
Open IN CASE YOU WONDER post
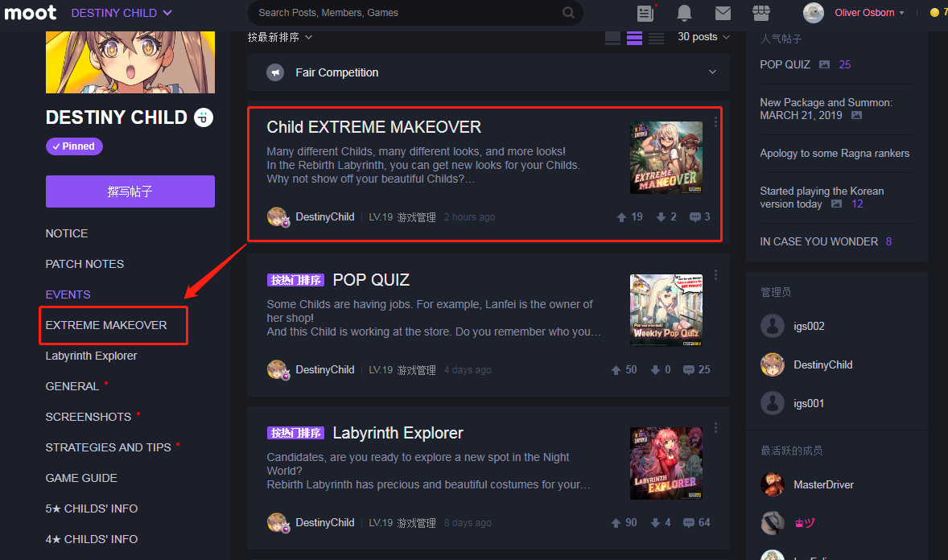tap(818, 242)
